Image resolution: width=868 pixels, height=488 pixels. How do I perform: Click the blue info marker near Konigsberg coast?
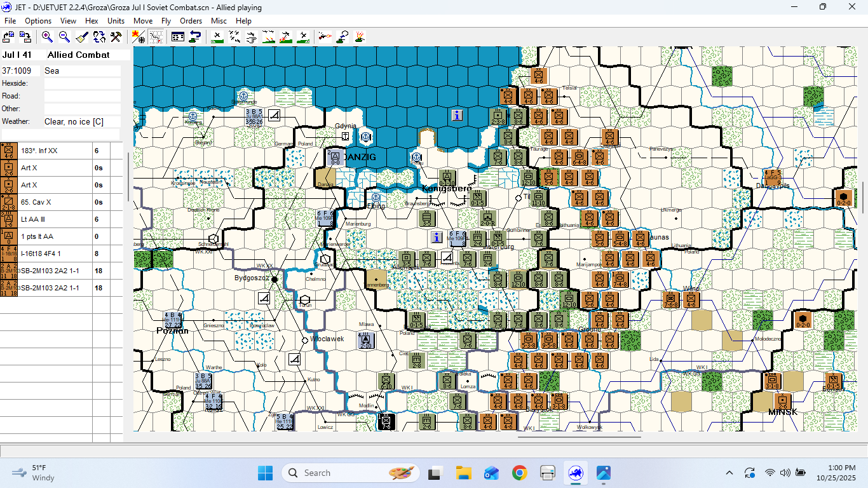[457, 115]
